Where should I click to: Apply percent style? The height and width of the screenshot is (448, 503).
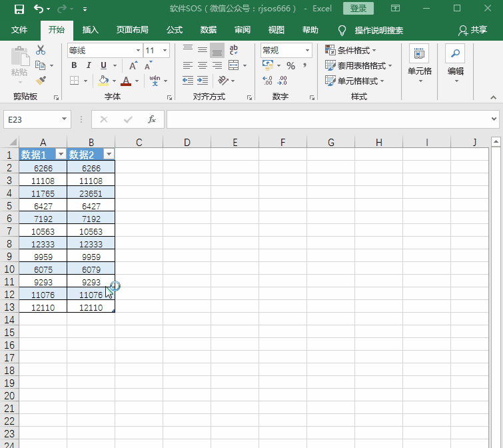coord(291,66)
